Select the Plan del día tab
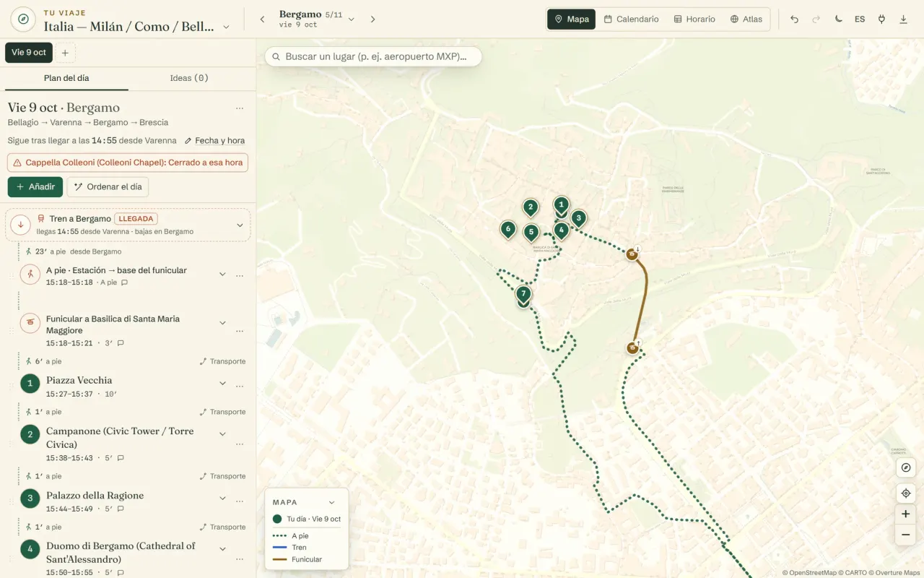The width and height of the screenshot is (924, 578). tap(66, 78)
